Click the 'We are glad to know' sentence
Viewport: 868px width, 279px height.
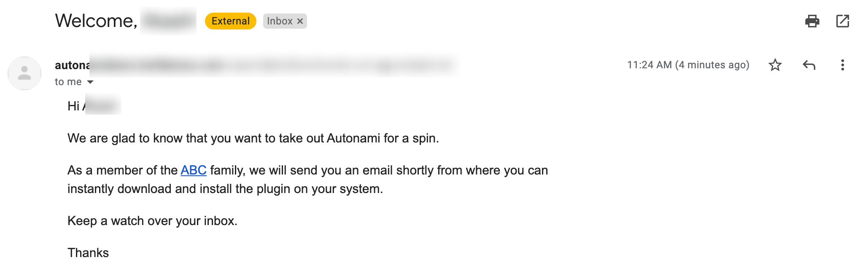(x=253, y=138)
